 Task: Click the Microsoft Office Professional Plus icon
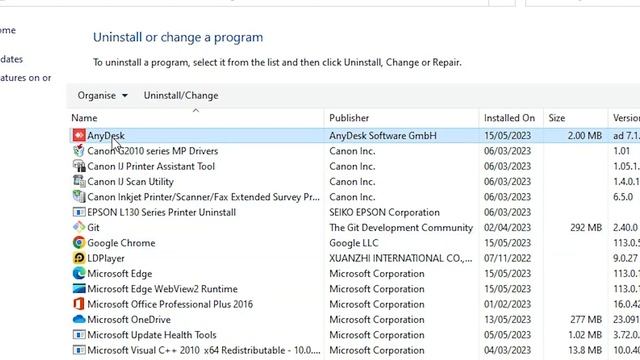79,304
